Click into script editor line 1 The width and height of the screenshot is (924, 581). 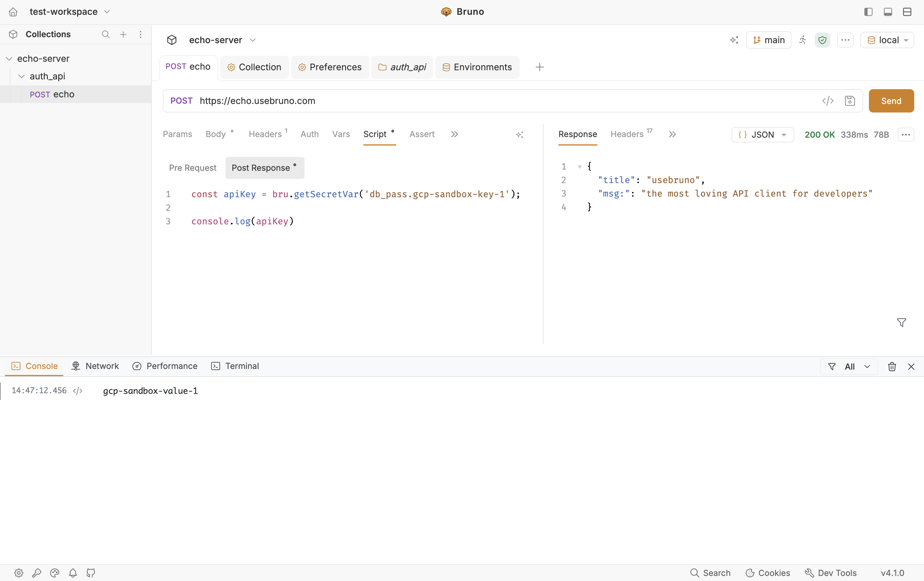click(355, 194)
